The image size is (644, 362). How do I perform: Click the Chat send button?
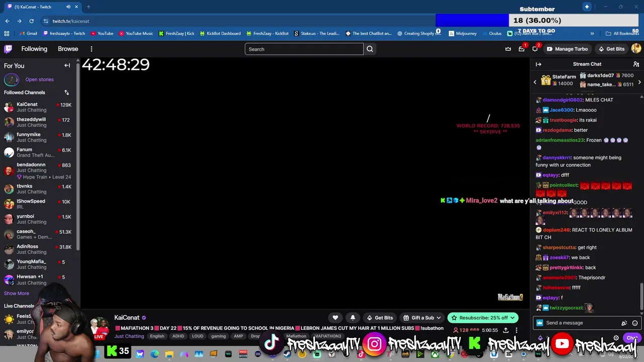coord(632,338)
